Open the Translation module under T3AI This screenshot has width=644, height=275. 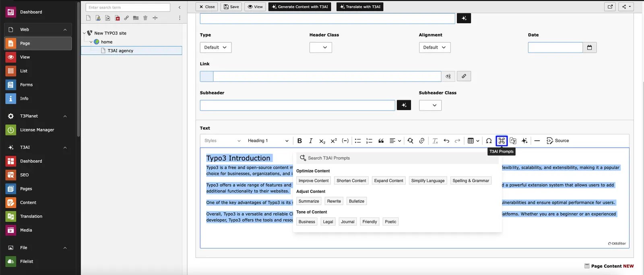click(x=38, y=216)
